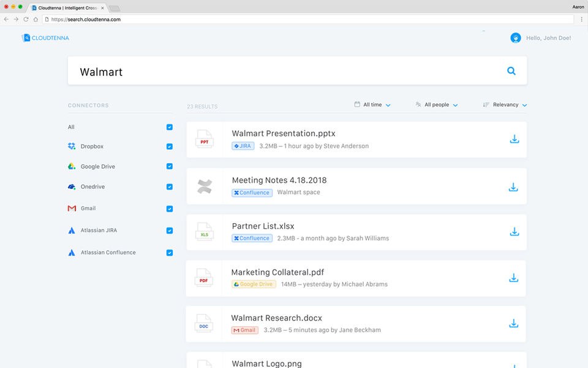Download the Walmart Presentation.pptx file
The width and height of the screenshot is (588, 368).
point(514,139)
